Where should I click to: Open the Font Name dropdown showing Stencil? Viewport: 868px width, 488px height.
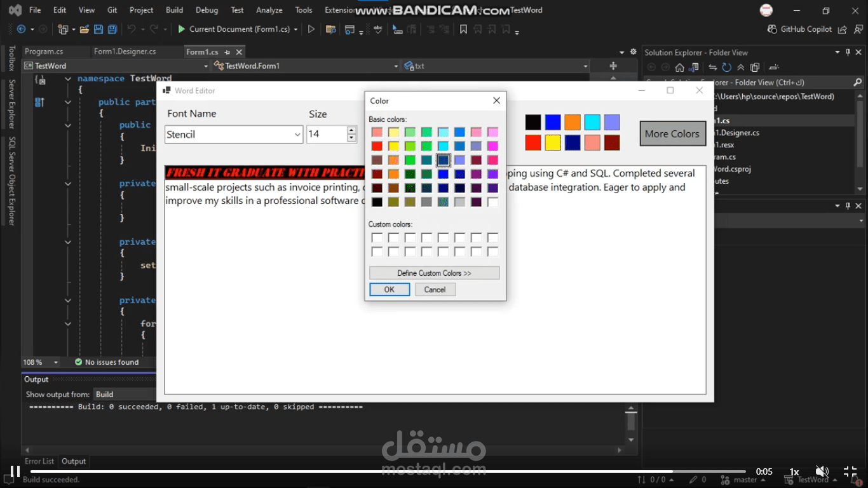coord(297,135)
